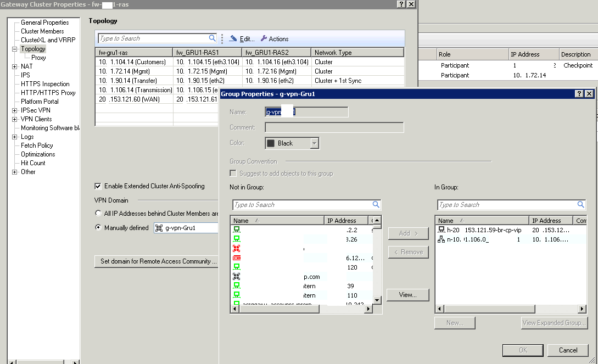598x364 pixels.
Task: Open ClusterXL and VRRP page
Action: pyautogui.click(x=48, y=40)
